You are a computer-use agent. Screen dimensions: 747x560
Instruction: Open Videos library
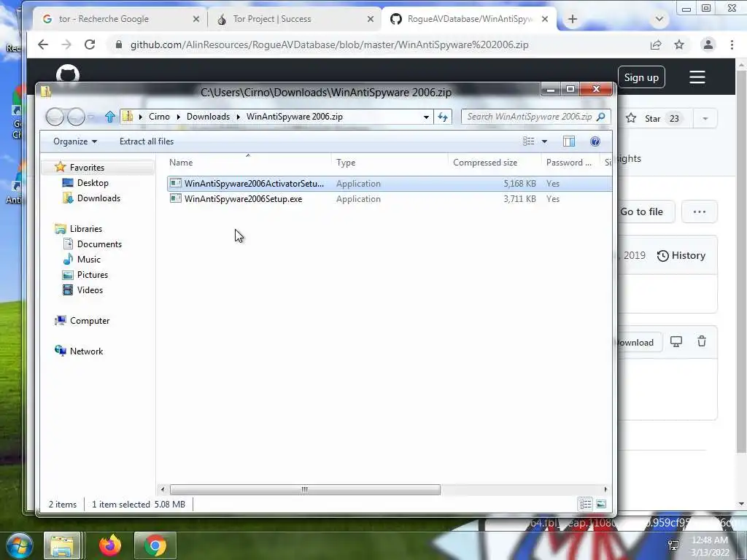pyautogui.click(x=90, y=290)
